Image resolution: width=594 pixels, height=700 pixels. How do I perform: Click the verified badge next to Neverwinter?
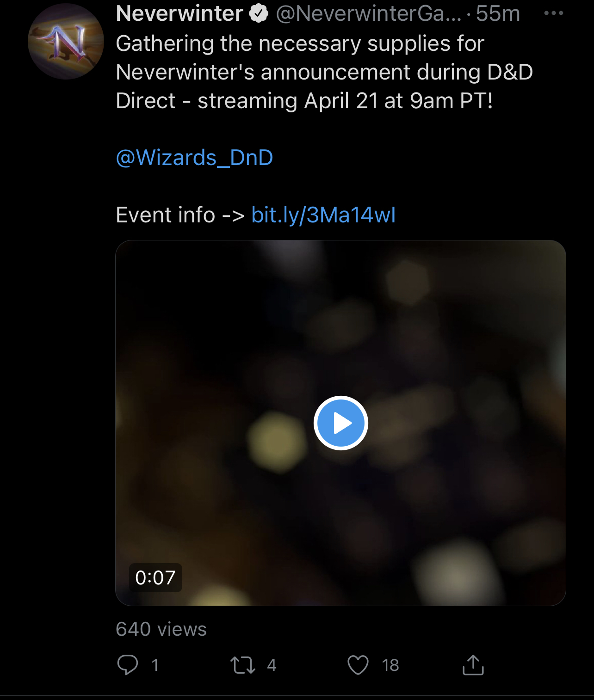click(259, 13)
